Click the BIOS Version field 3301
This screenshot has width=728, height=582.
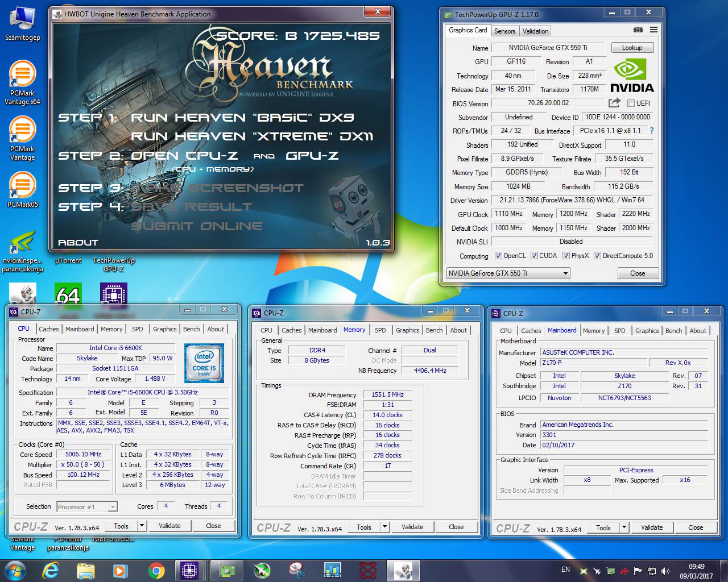coord(624,435)
